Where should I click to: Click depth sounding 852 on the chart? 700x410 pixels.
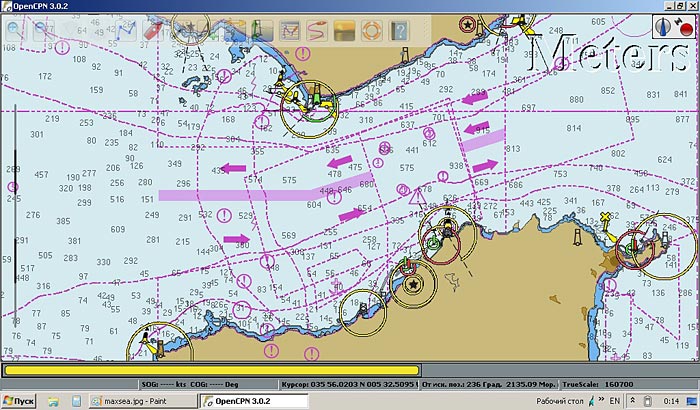pyautogui.click(x=608, y=91)
